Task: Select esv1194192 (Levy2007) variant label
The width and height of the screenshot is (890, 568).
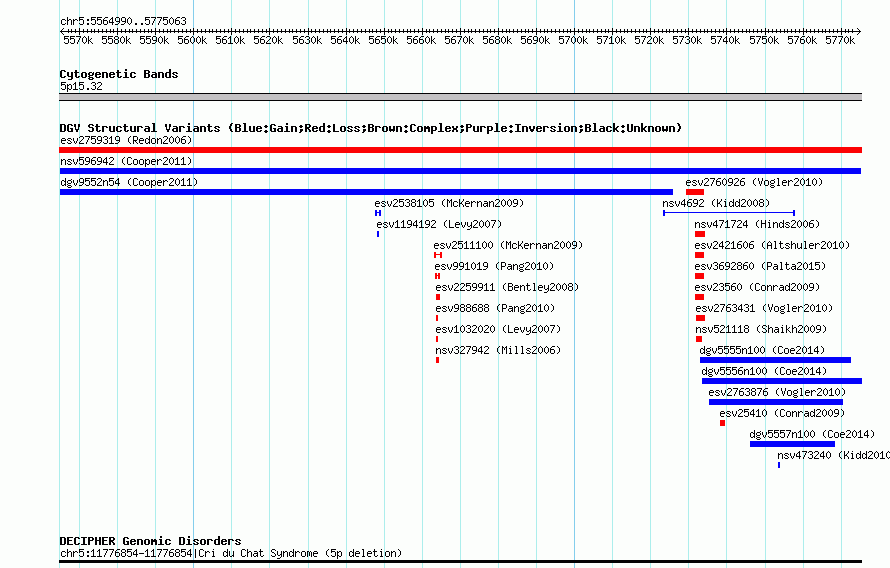Action: coord(439,224)
